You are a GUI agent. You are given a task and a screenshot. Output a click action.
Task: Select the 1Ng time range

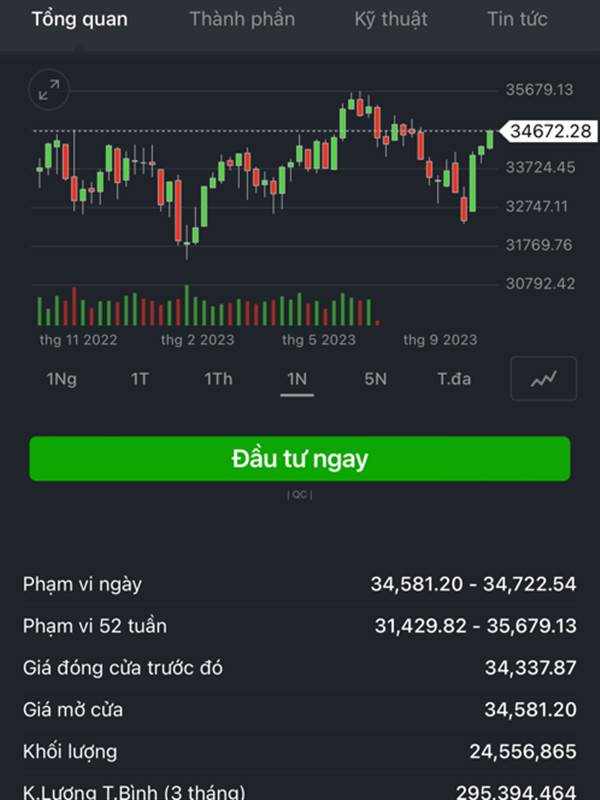point(62,379)
